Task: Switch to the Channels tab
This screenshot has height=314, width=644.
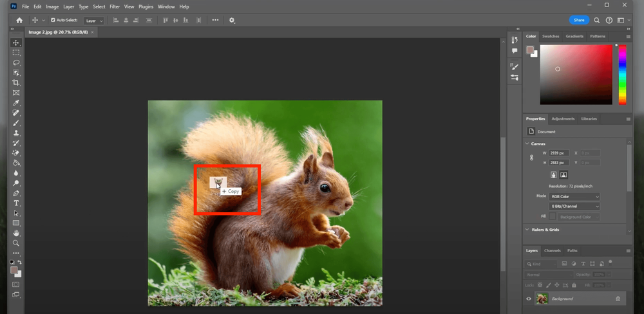Action: [553, 250]
